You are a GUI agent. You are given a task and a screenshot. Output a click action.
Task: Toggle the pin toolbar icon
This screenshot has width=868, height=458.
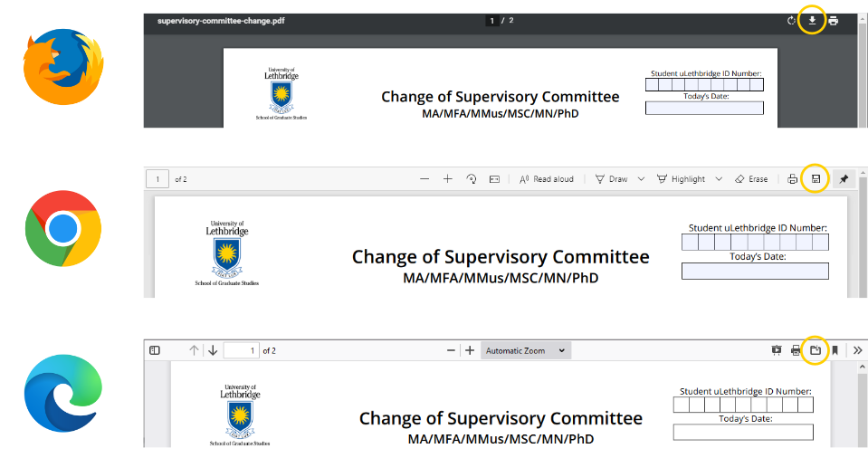844,179
